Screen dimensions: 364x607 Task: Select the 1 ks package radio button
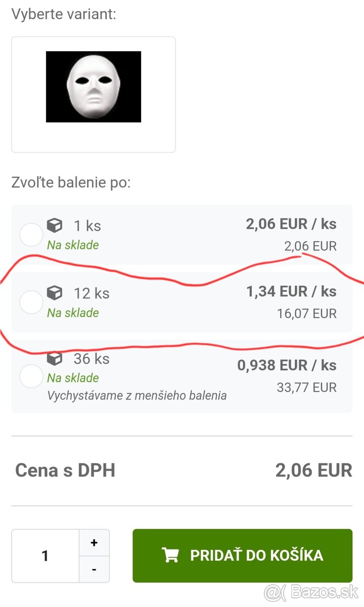[x=31, y=235]
